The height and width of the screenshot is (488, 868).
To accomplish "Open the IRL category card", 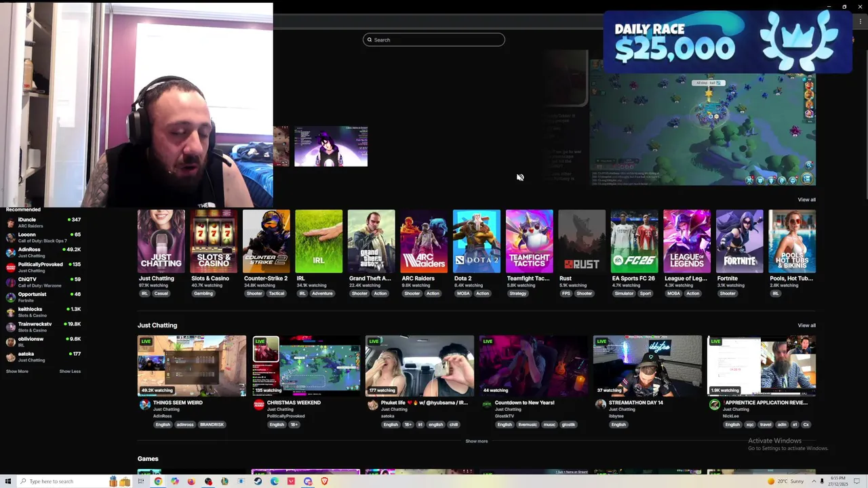I will click(319, 241).
